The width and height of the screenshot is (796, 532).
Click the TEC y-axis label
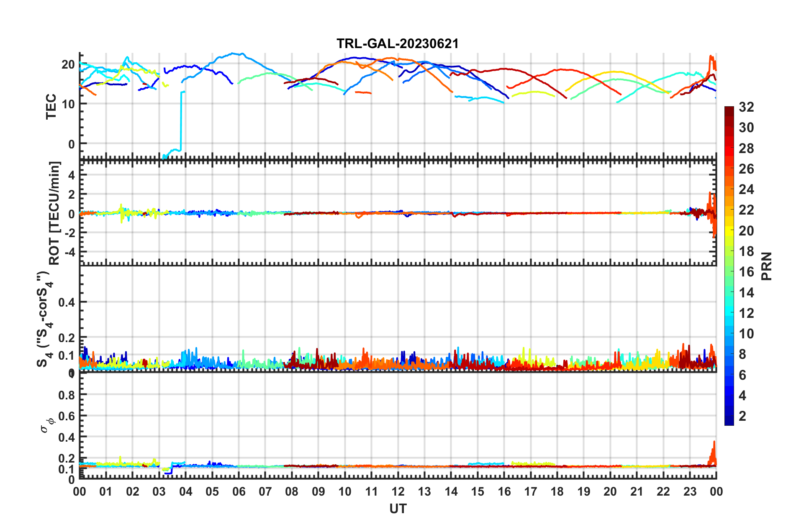pyautogui.click(x=51, y=107)
